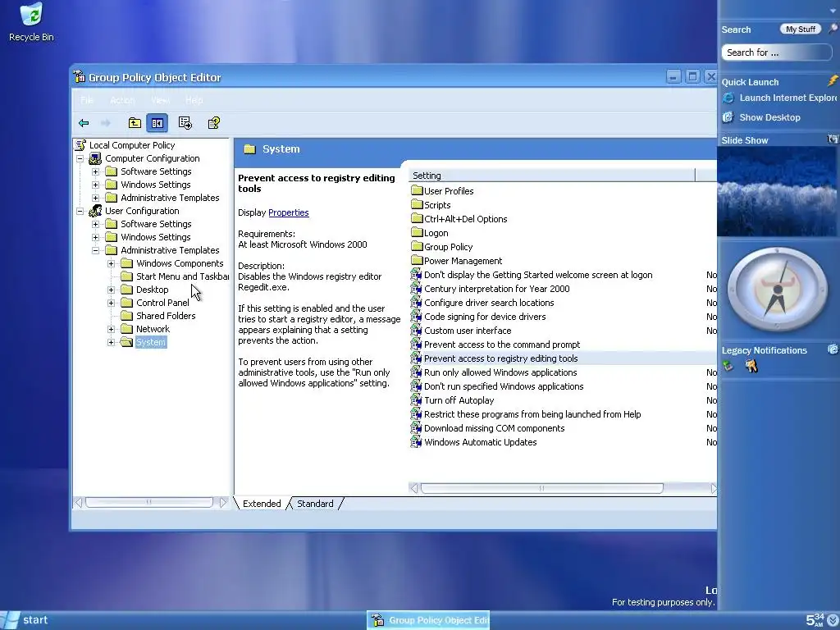
Task: Click the Back arrow toolbar icon
Action: pos(84,123)
